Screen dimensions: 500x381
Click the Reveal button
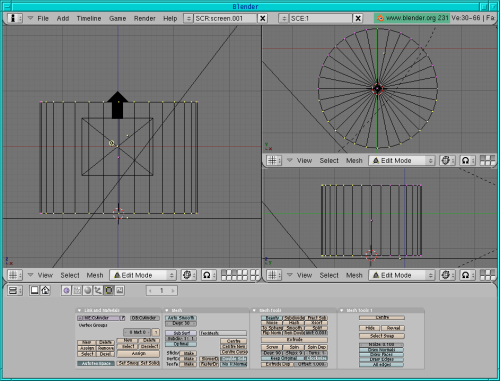click(x=393, y=328)
